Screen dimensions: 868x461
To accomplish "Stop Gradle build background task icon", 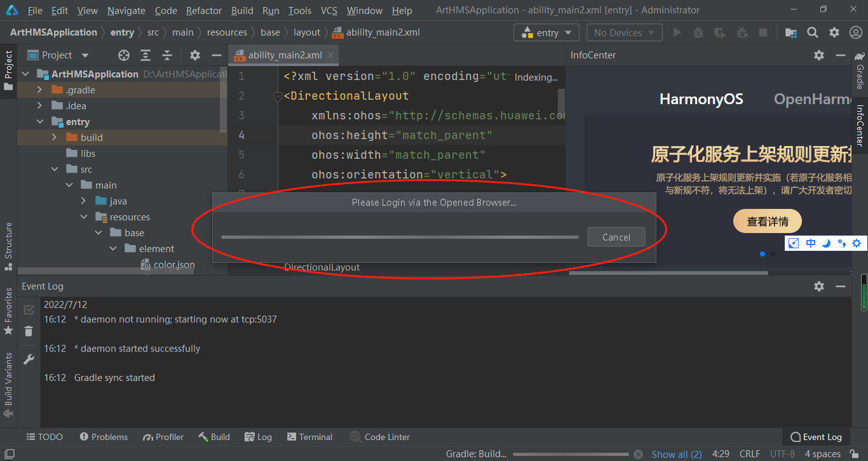I will point(639,454).
